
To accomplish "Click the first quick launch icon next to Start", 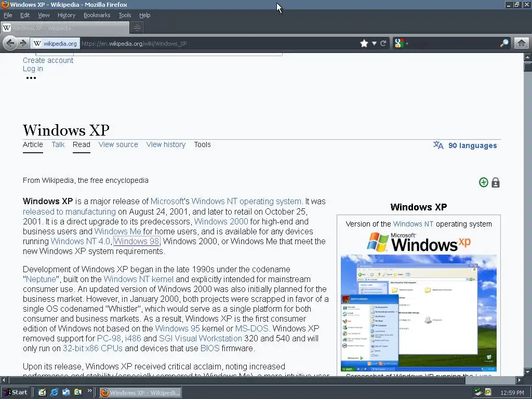I will coord(43,392).
